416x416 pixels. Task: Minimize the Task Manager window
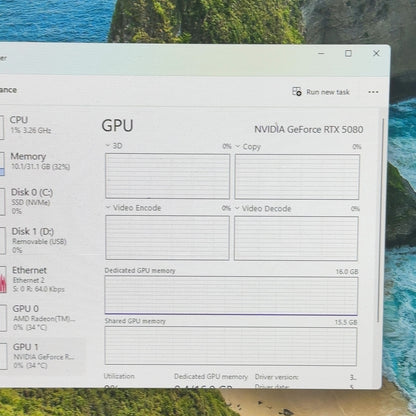coord(321,53)
